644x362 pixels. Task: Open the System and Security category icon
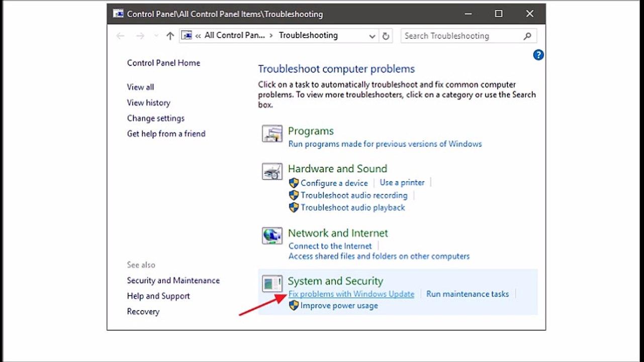[x=272, y=284]
